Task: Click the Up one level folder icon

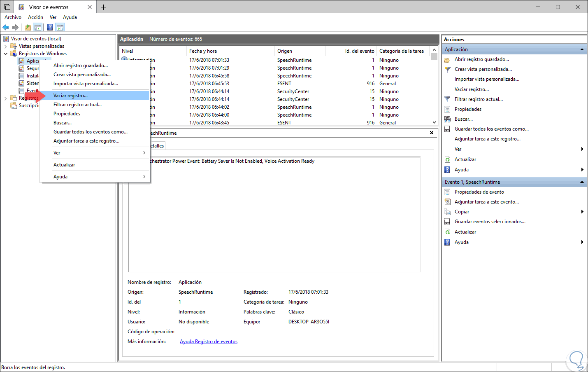Action: pyautogui.click(x=28, y=28)
